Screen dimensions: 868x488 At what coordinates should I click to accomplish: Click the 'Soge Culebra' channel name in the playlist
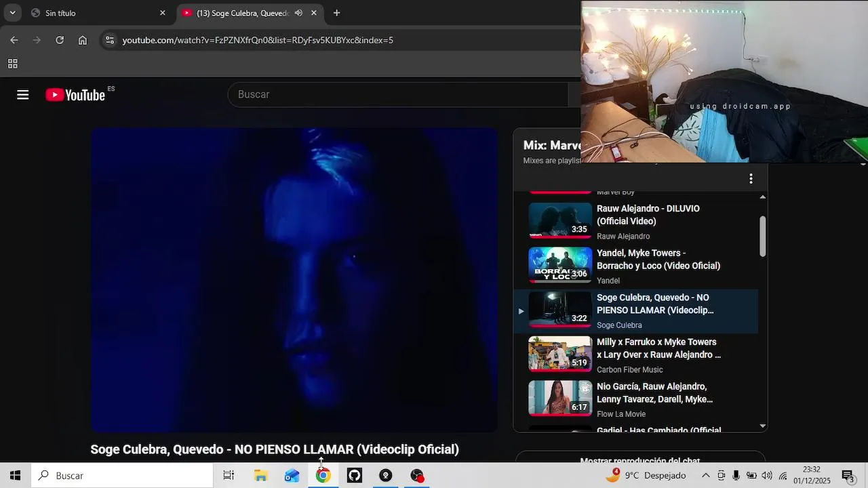(619, 325)
